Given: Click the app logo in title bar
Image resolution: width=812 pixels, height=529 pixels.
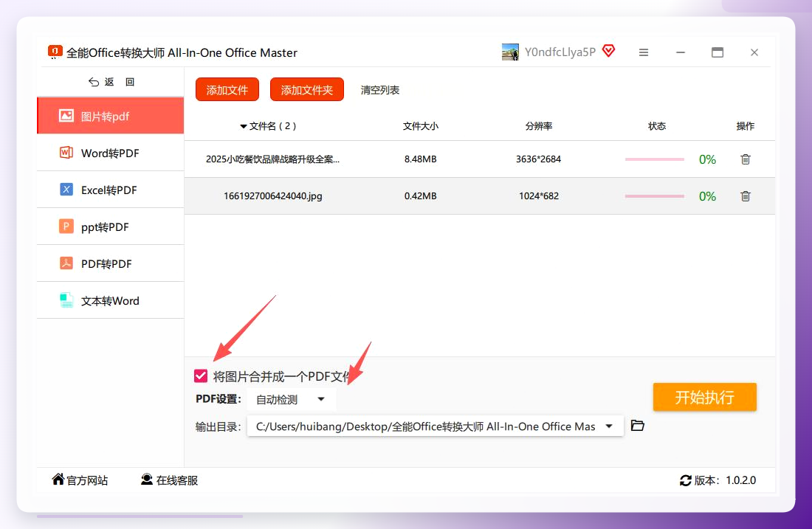Looking at the screenshot, I should coord(55,52).
